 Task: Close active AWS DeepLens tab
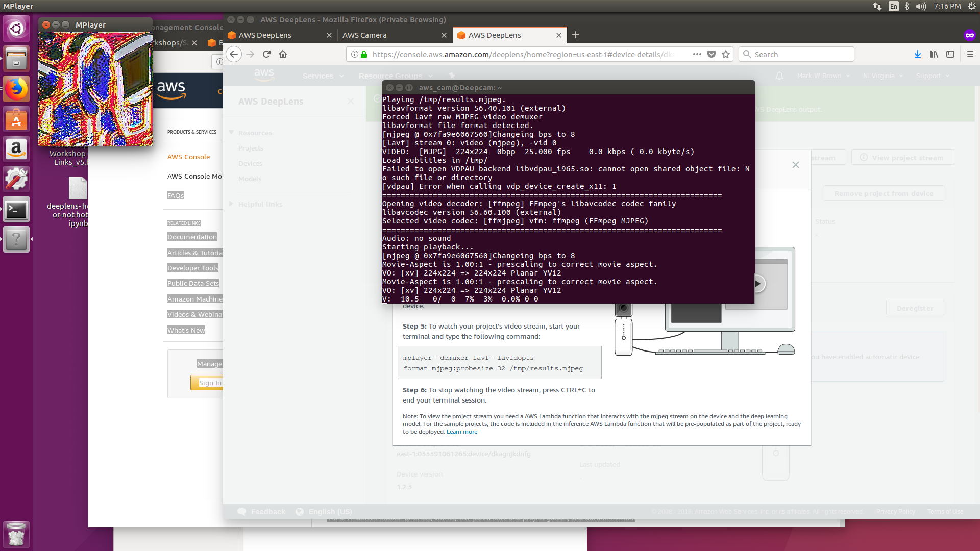[x=559, y=35]
